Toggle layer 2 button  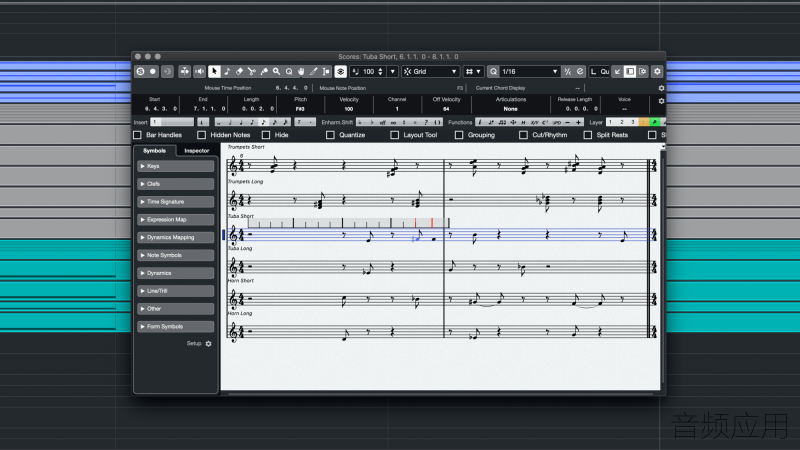coord(621,122)
